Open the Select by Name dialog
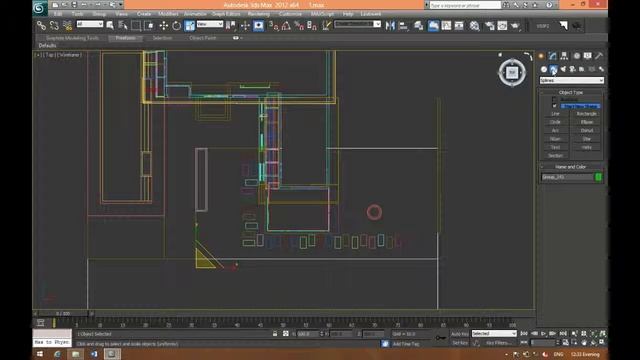 point(123,25)
